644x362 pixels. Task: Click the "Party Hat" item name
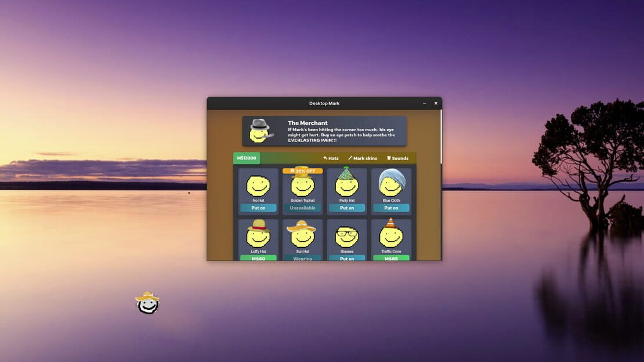347,201
